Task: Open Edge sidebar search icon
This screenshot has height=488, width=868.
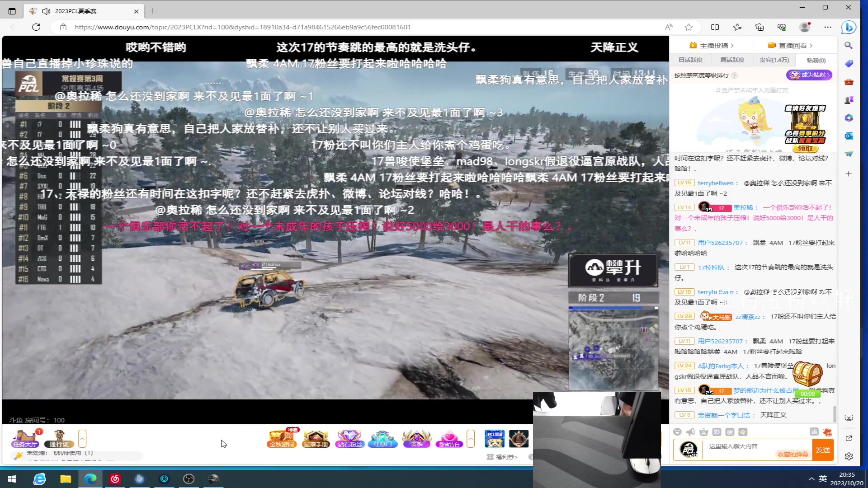Action: pyautogui.click(x=849, y=46)
